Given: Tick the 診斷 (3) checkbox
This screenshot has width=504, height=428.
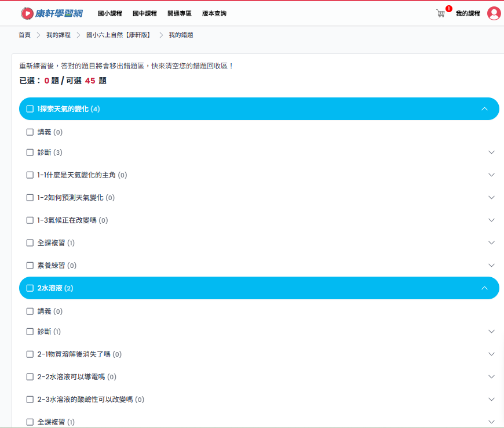Looking at the screenshot, I should [30, 153].
